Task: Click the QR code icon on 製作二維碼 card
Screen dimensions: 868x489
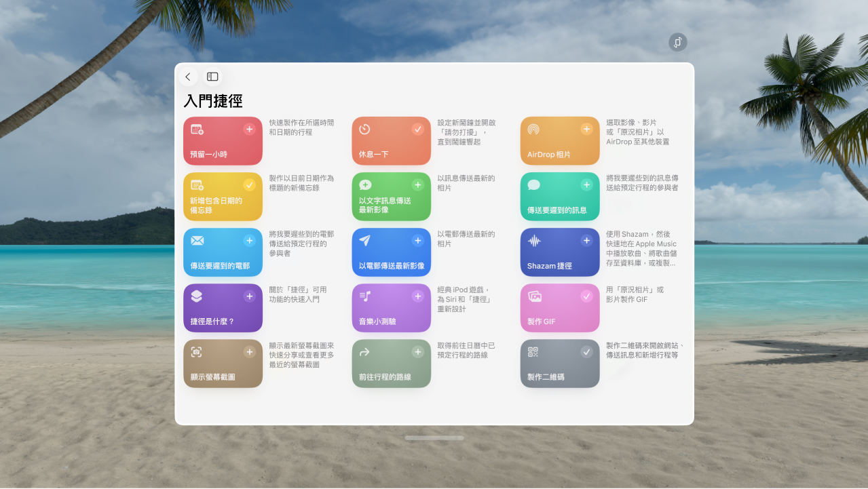Action: 533,352
